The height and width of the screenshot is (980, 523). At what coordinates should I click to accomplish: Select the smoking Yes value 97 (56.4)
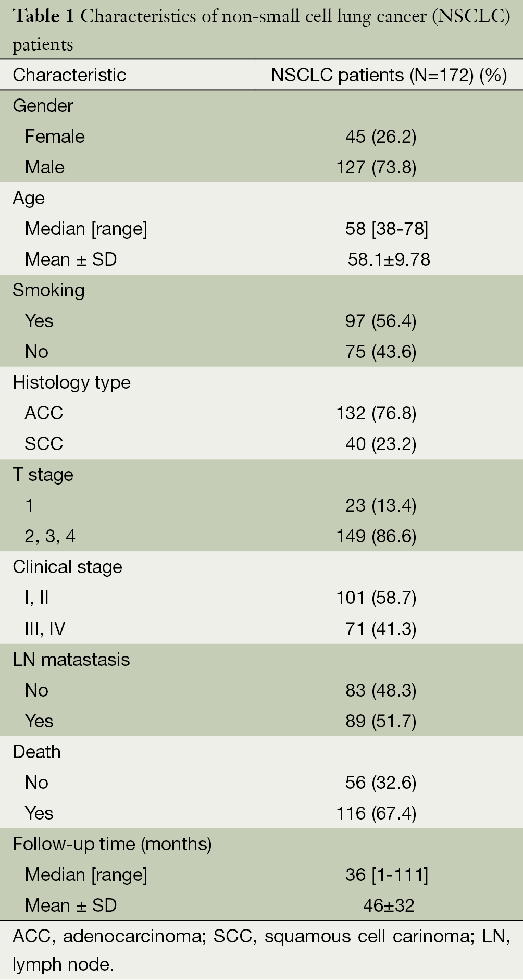pos(381,321)
